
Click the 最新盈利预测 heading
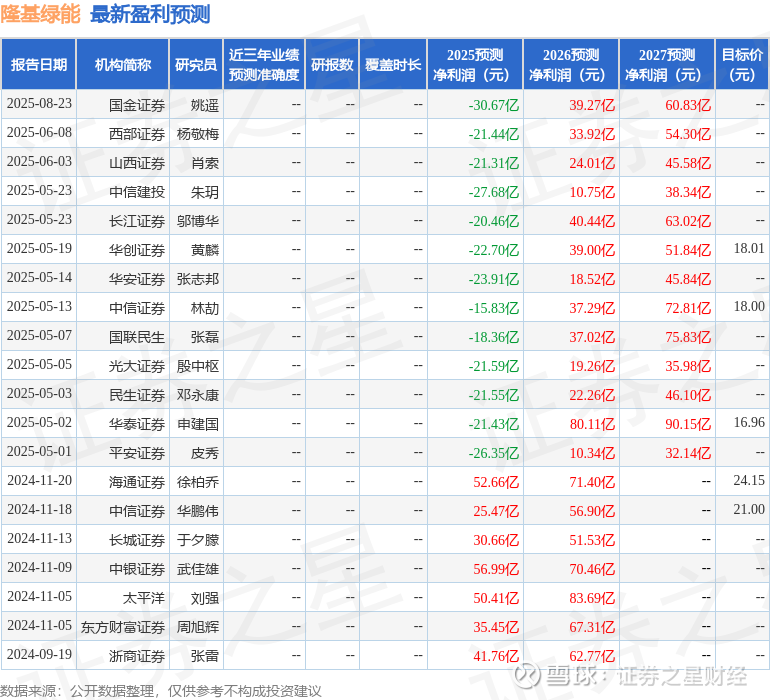pos(150,14)
